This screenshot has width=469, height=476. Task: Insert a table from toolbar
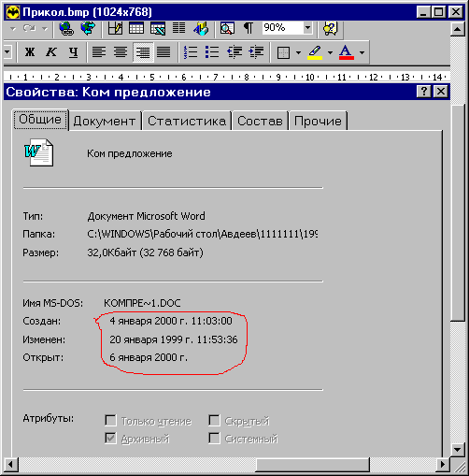136,28
